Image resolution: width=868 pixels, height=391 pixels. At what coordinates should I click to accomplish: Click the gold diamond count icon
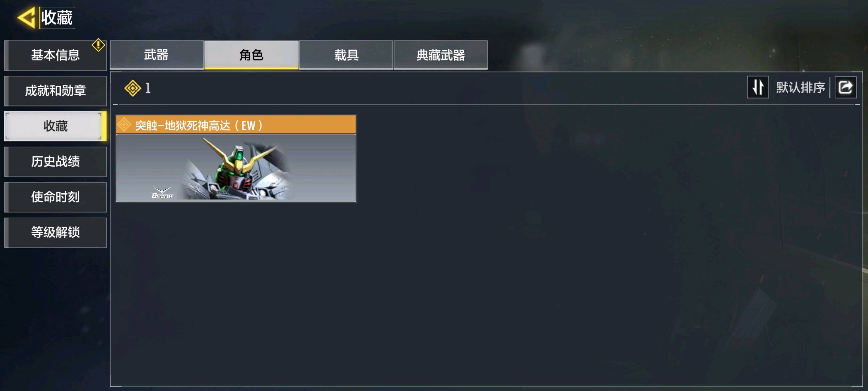pos(133,88)
